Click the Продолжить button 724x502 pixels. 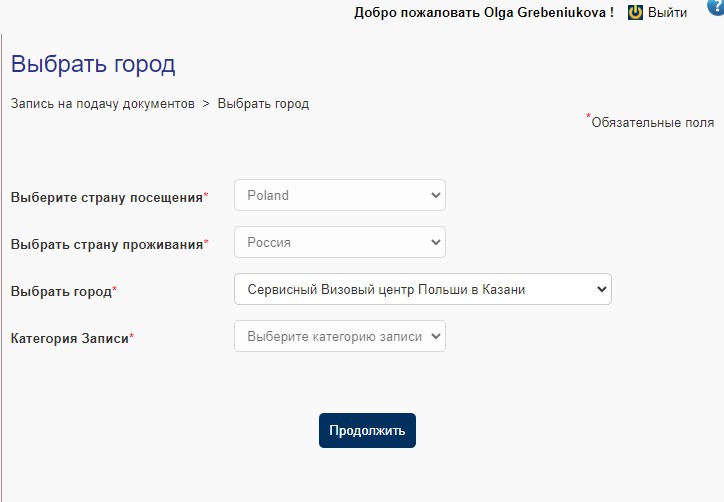[368, 430]
